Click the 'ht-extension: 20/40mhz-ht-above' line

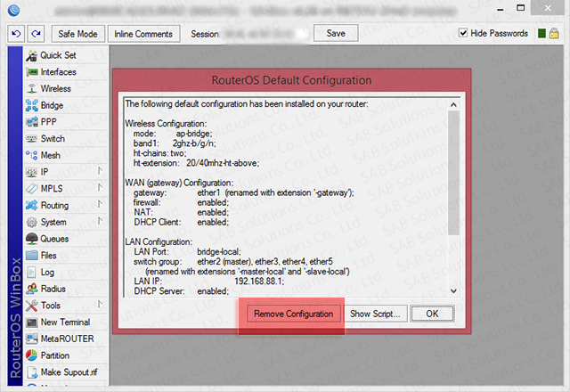click(196, 163)
